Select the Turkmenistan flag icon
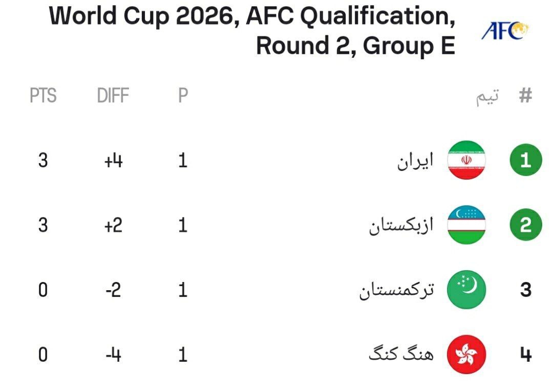 tap(466, 290)
